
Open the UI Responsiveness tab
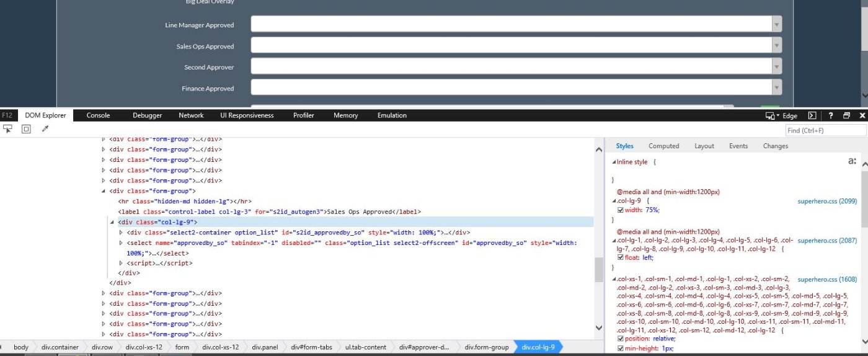(x=247, y=115)
